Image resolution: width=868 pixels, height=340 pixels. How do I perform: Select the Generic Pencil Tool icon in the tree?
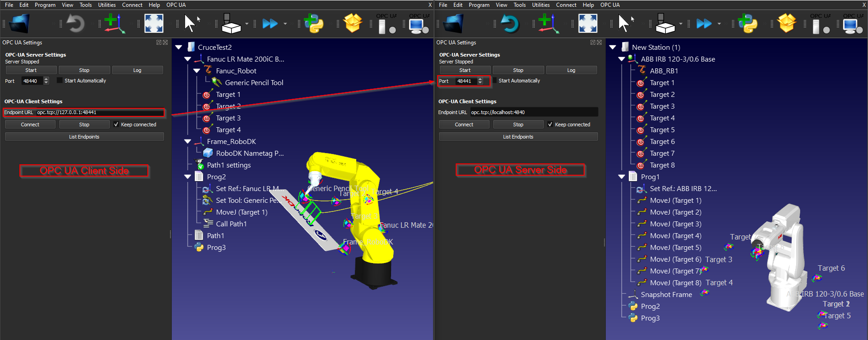(217, 82)
